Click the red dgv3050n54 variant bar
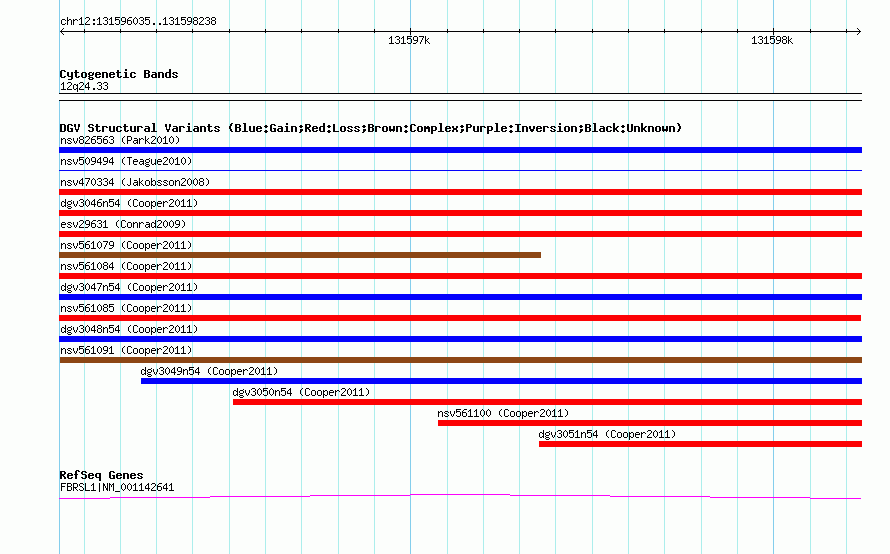 [x=547, y=402]
